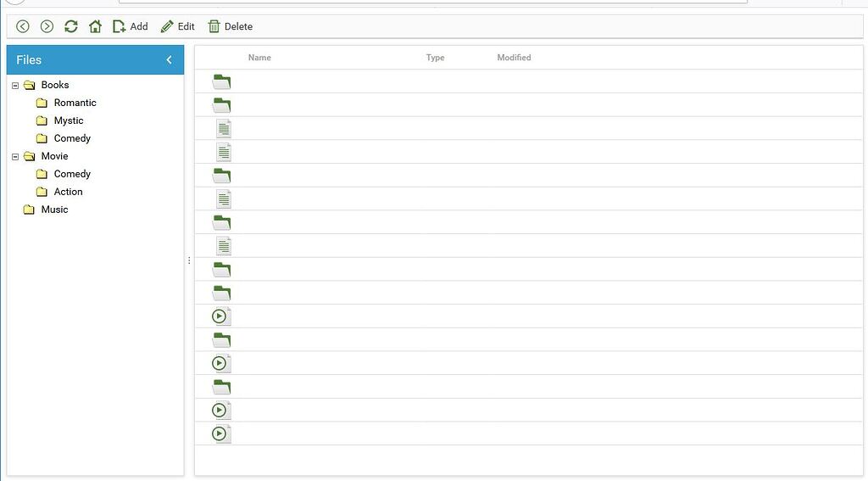The height and width of the screenshot is (481, 868).
Task: Click the forward navigation arrow icon
Action: click(47, 26)
